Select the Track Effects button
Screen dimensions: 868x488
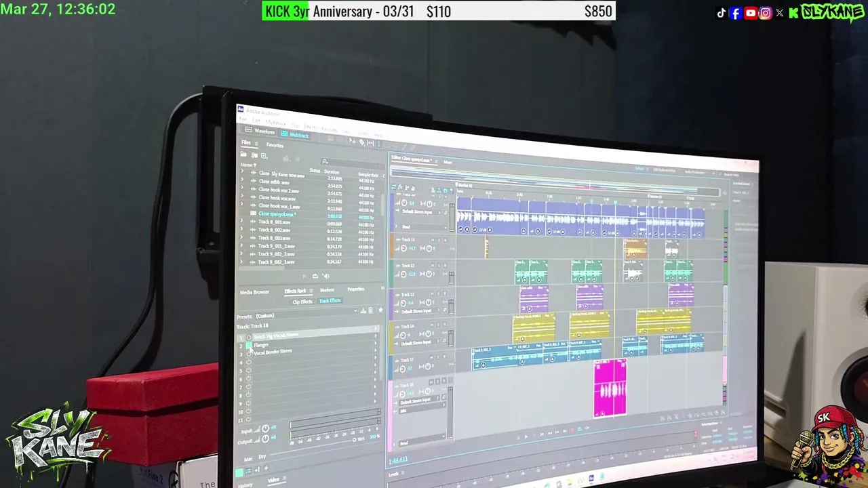click(330, 300)
